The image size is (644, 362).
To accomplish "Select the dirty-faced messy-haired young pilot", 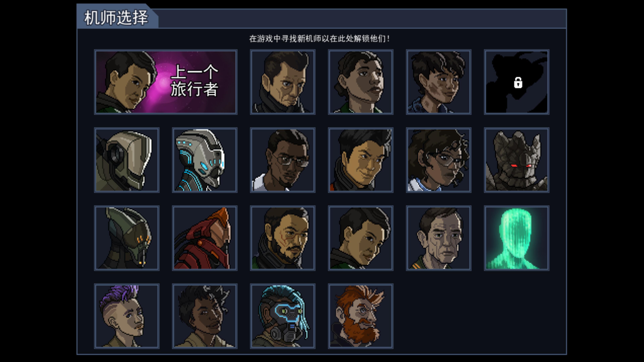I will [x=439, y=82].
